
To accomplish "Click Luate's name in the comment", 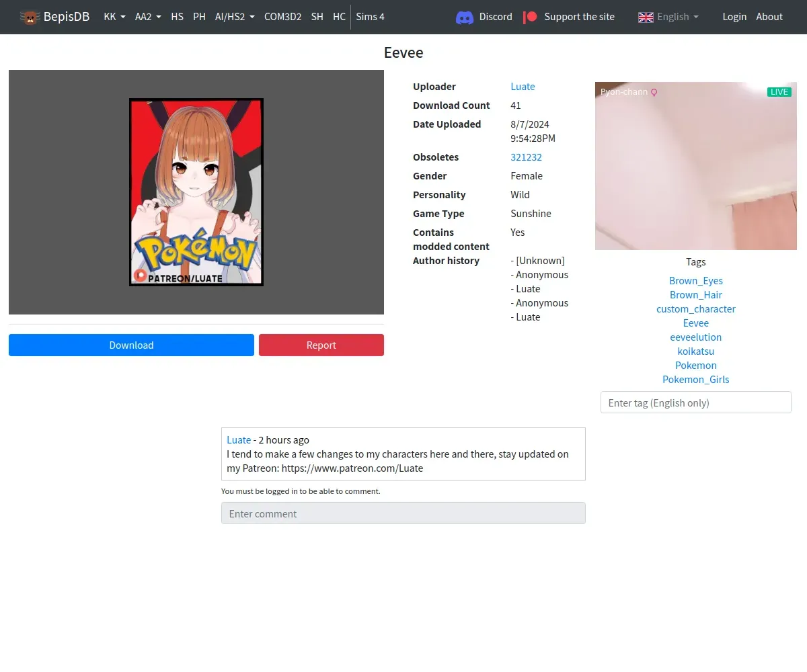I will tap(239, 440).
